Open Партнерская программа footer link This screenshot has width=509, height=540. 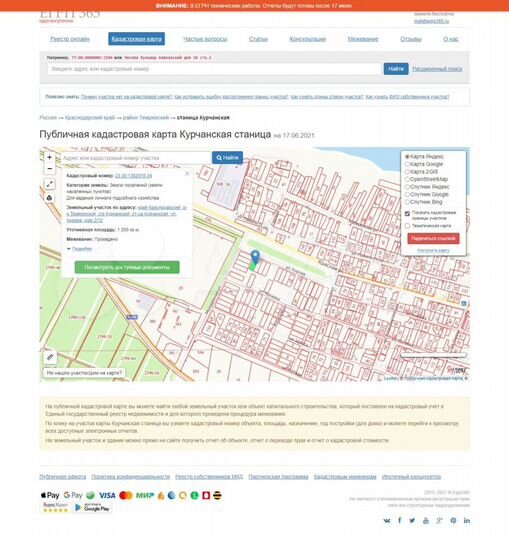coord(278,477)
